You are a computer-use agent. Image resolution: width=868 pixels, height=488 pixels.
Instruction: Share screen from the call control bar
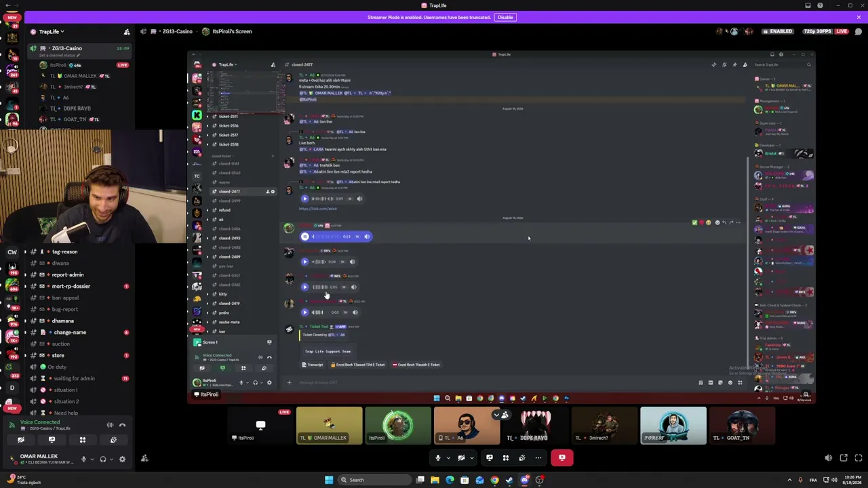[490, 457]
